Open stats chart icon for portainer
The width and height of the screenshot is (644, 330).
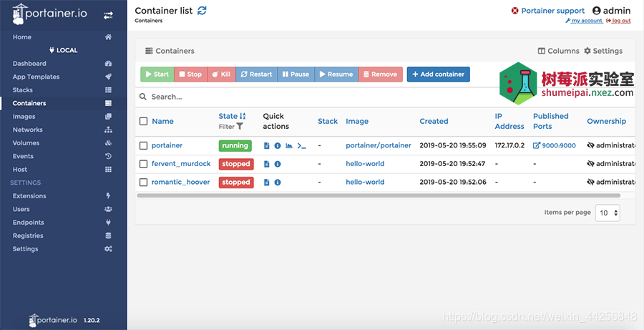289,146
